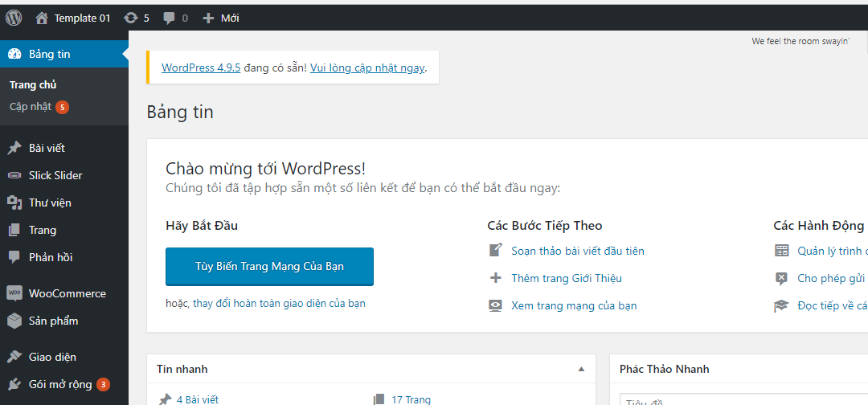Collapse the Tin nhanh panel arrow
The width and height of the screenshot is (868, 405).
(x=581, y=369)
